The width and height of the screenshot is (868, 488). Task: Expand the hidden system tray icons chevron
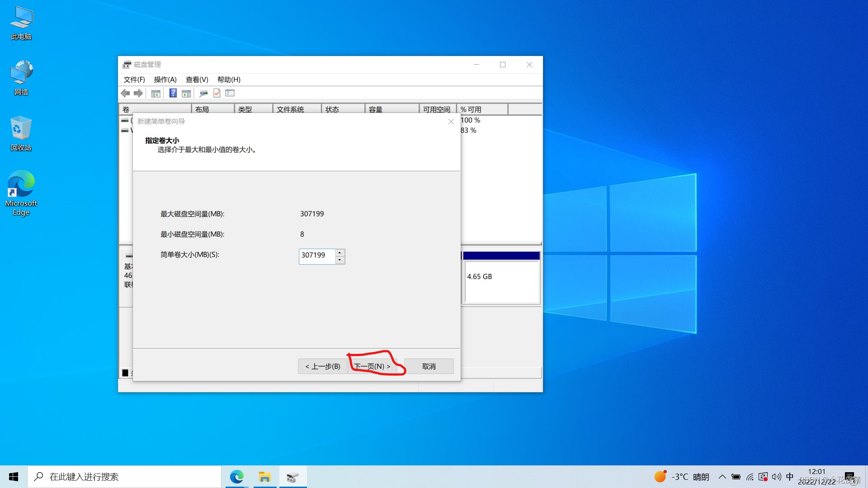pos(722,477)
